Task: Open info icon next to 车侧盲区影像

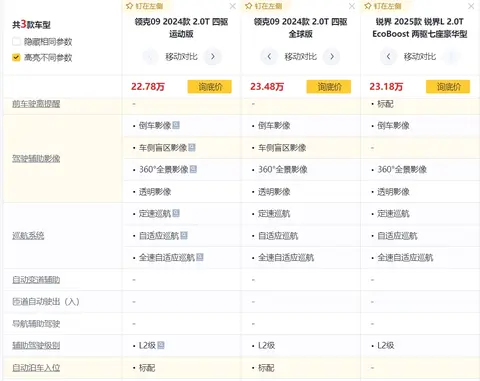Action: point(192,147)
